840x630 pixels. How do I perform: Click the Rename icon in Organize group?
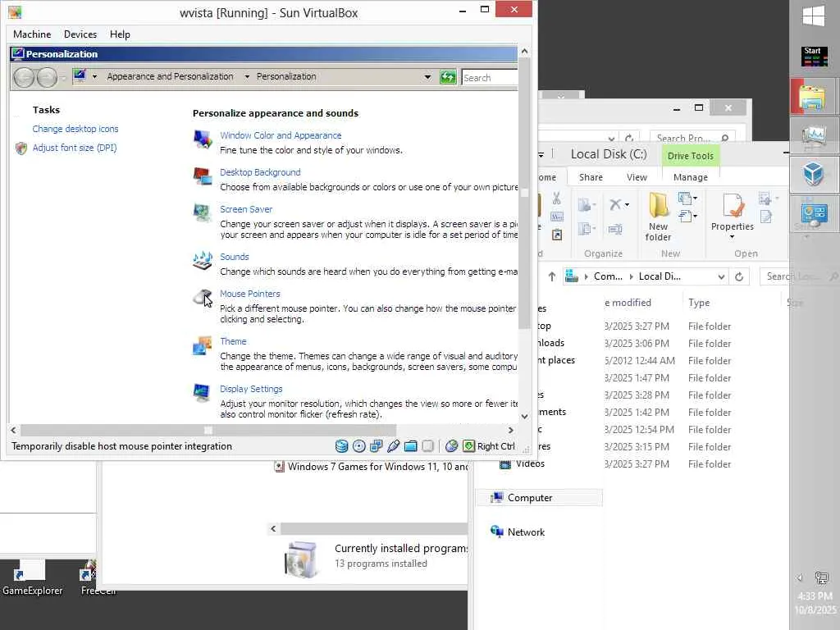point(615,230)
